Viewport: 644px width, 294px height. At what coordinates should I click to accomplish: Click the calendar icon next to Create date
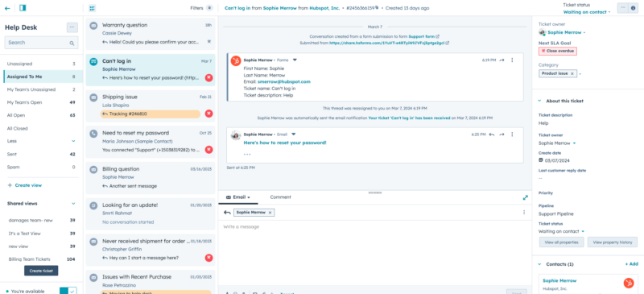(x=540, y=160)
